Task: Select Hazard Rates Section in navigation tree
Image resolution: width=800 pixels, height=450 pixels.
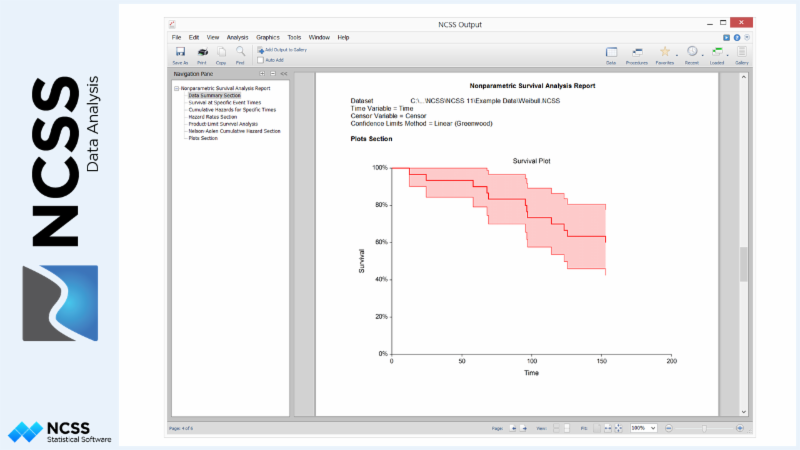Action: click(x=210, y=117)
